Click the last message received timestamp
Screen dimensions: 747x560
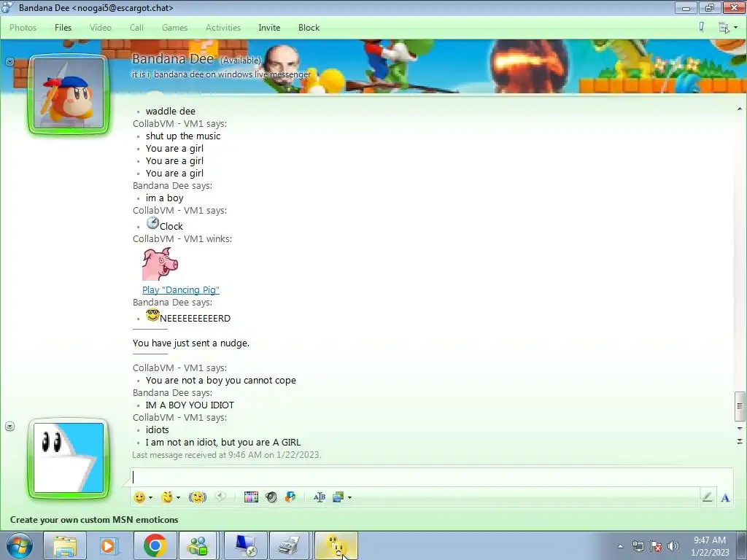coord(227,455)
